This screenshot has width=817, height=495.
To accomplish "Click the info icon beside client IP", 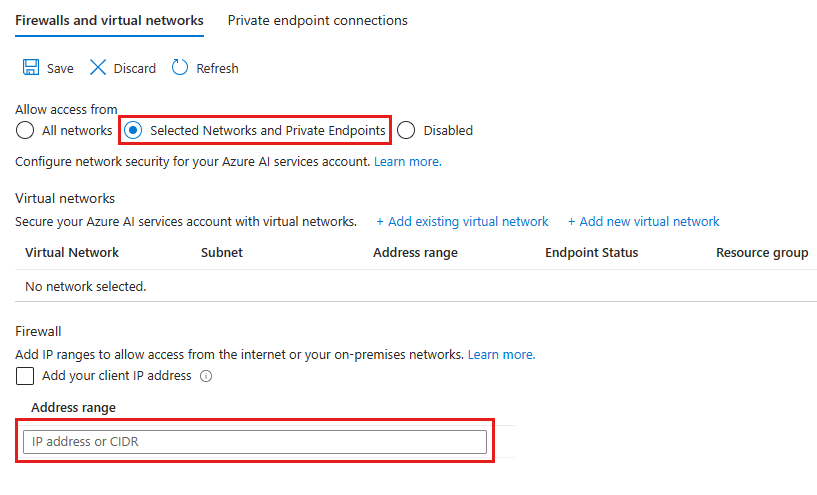I will coord(206,377).
